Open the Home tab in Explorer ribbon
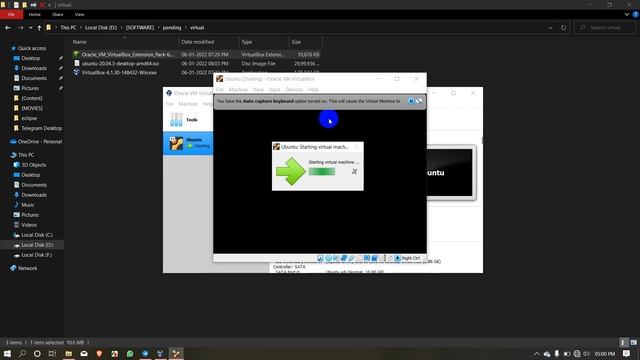The height and width of the screenshot is (360, 640). point(35,14)
